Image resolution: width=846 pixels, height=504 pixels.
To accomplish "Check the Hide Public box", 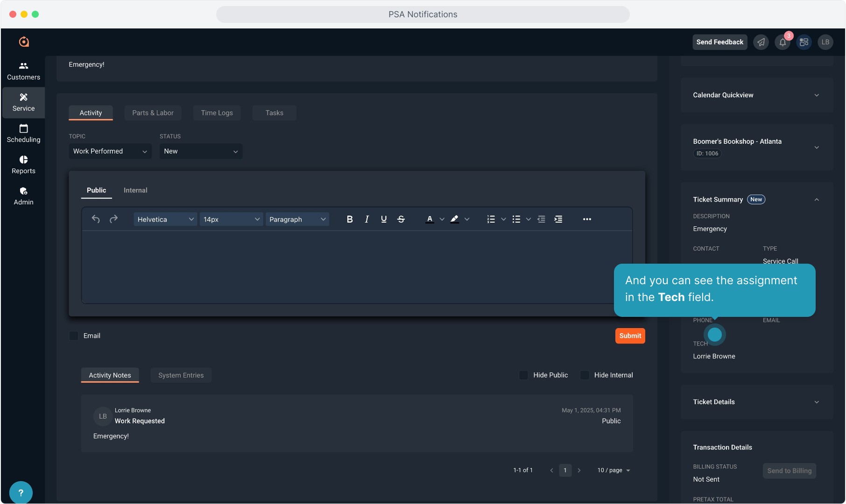I will point(524,375).
